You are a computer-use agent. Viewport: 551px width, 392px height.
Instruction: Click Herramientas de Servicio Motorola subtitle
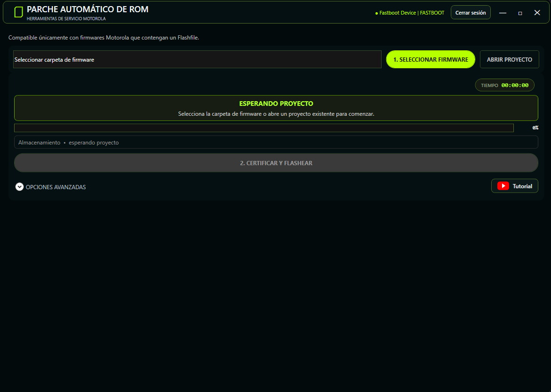tap(66, 19)
